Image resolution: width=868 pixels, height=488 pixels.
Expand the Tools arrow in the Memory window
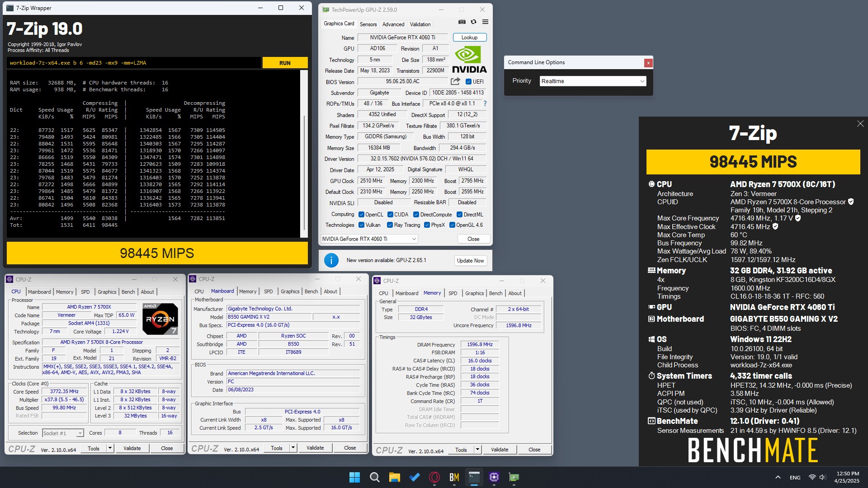click(477, 450)
